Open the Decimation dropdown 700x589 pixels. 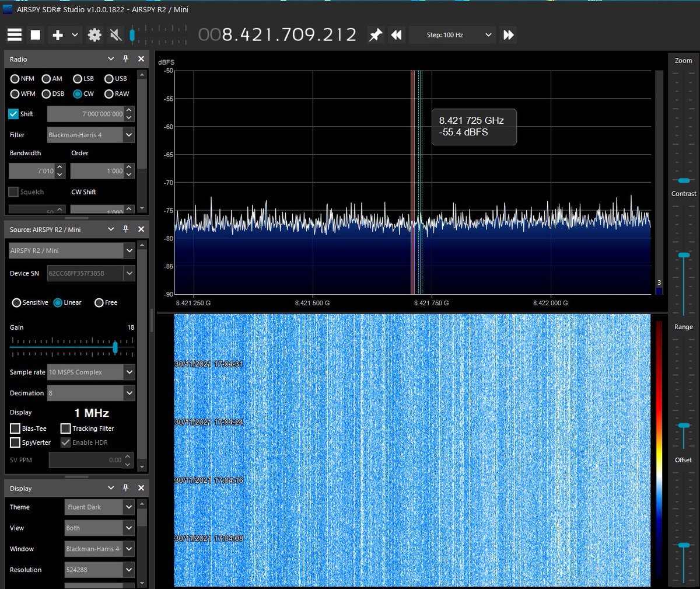[90, 393]
